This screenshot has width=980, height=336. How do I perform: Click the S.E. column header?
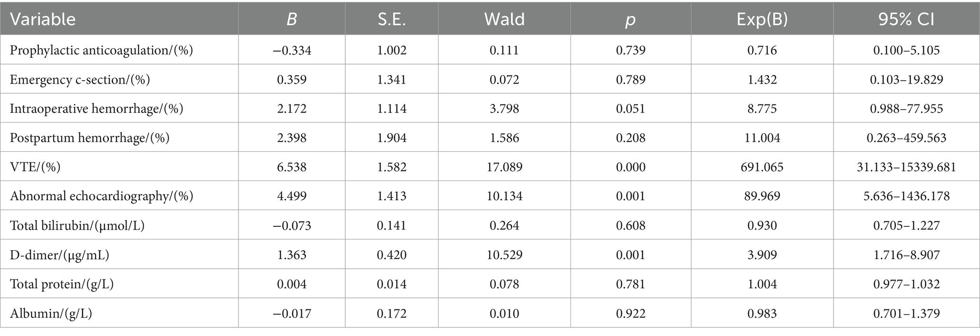391,19
